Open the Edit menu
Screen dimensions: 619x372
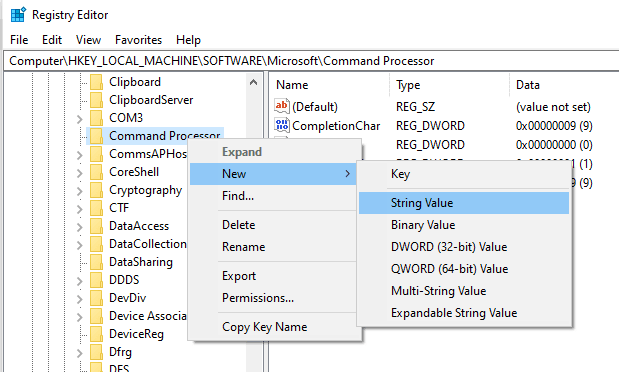52,40
